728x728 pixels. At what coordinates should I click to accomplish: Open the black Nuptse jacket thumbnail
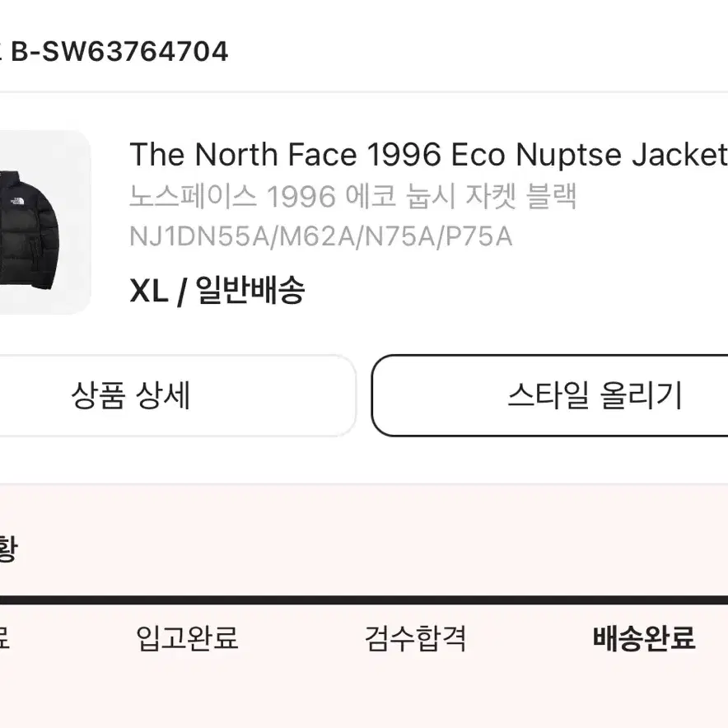click(44, 222)
